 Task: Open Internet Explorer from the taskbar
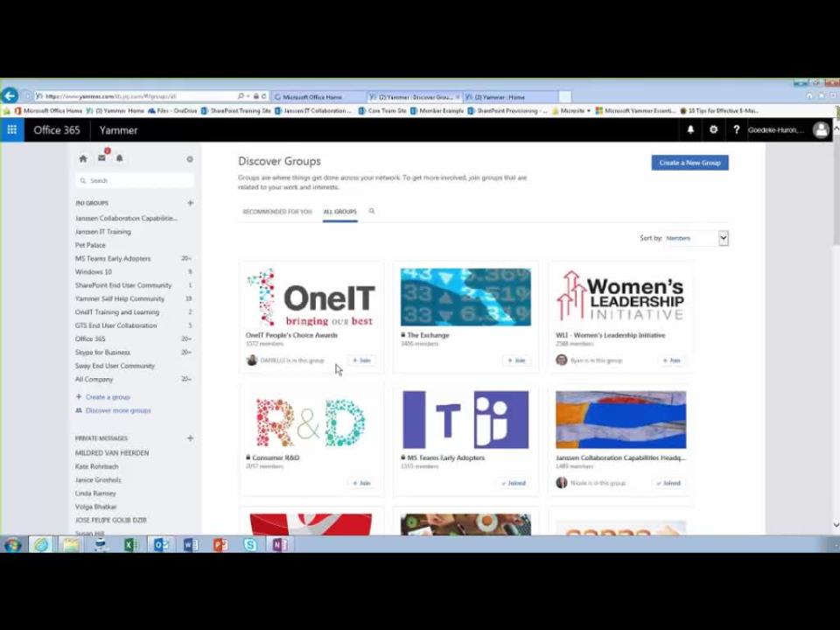tap(41, 545)
